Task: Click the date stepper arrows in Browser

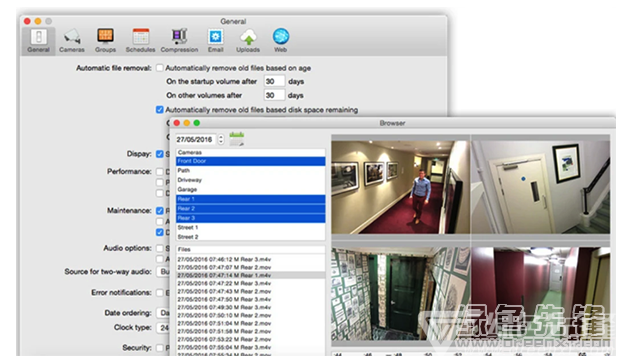Action: [x=221, y=140]
